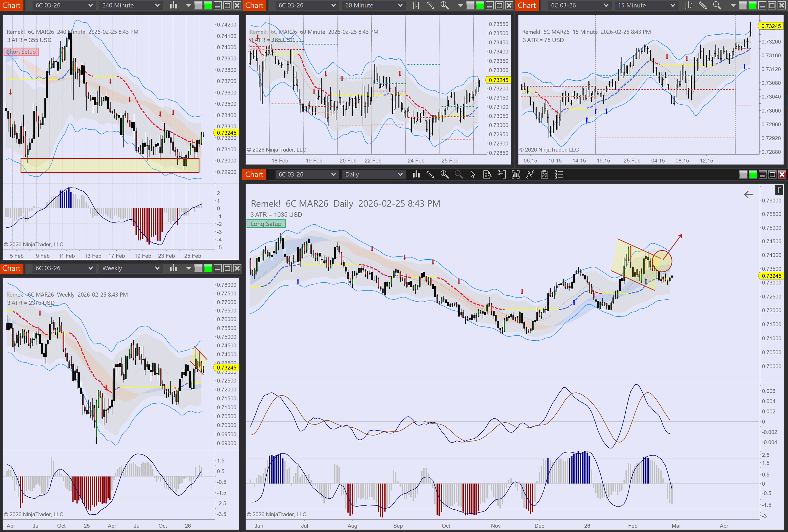Click the Chart tab of 15 Minute window
This screenshot has height=532, width=788.
(x=527, y=5)
